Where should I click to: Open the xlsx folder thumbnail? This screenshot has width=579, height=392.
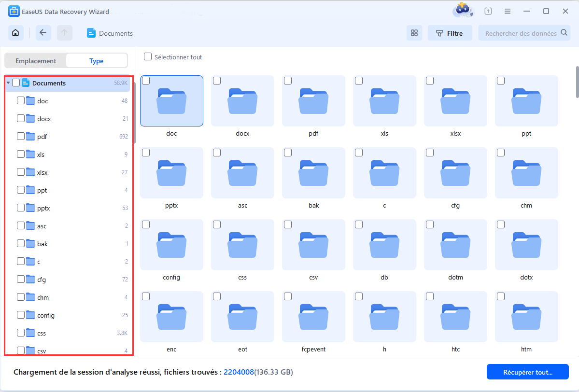[x=455, y=101]
